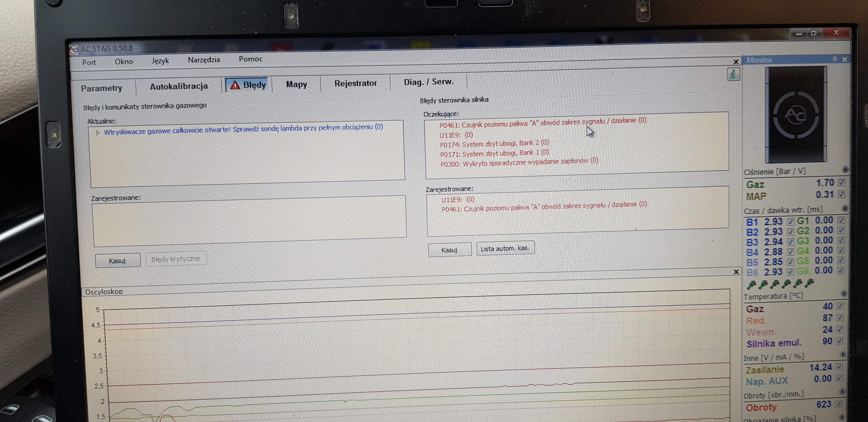
Task: Open the Narzędzia menu
Action: tap(204, 60)
